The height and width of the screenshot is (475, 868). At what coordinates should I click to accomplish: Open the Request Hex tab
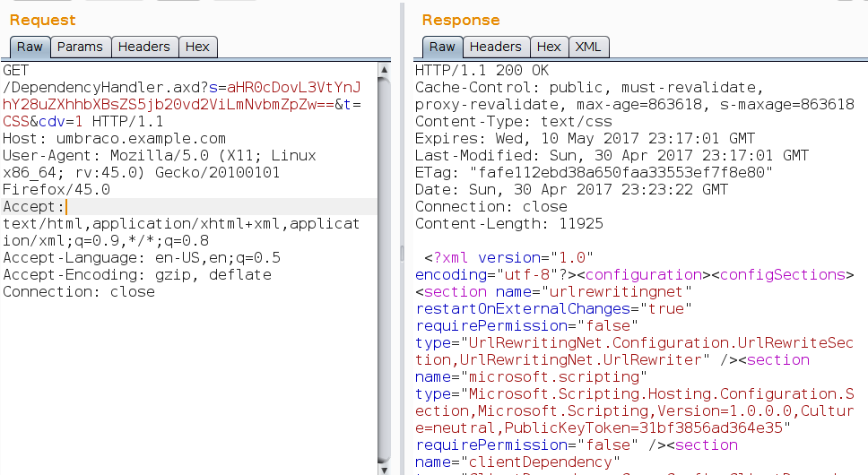pos(197,47)
